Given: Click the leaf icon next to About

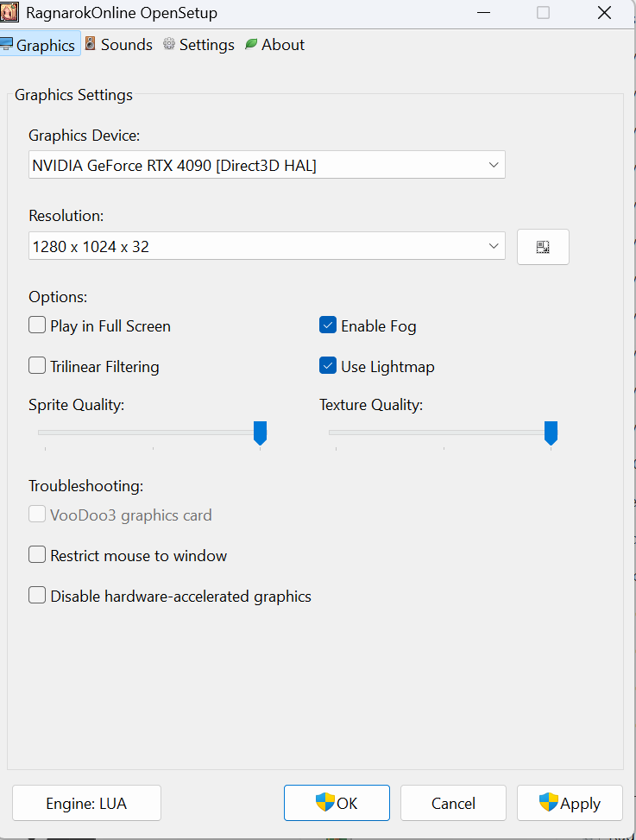Looking at the screenshot, I should click(x=249, y=44).
